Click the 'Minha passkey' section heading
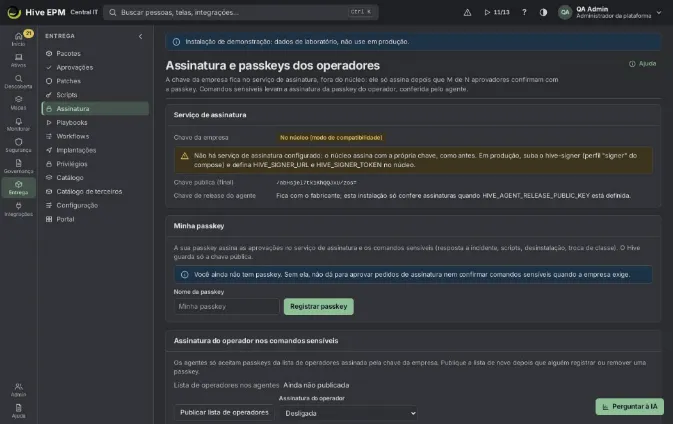Screen dimensions: 673x424 [x=199, y=226]
